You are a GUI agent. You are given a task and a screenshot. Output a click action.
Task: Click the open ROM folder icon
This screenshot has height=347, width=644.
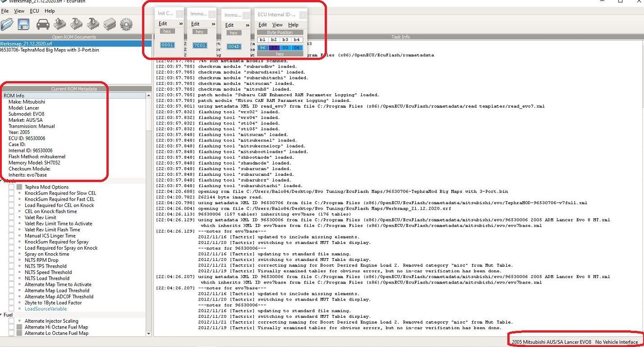tap(6, 24)
